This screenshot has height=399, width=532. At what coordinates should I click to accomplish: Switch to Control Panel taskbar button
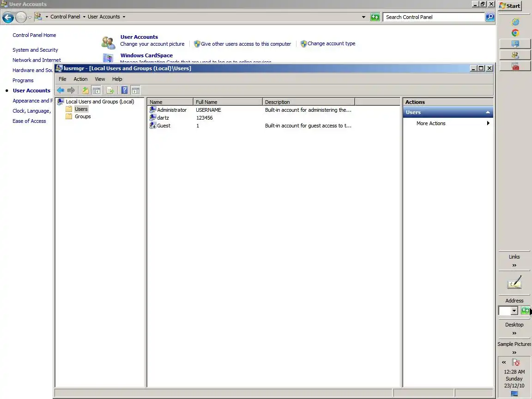[515, 44]
